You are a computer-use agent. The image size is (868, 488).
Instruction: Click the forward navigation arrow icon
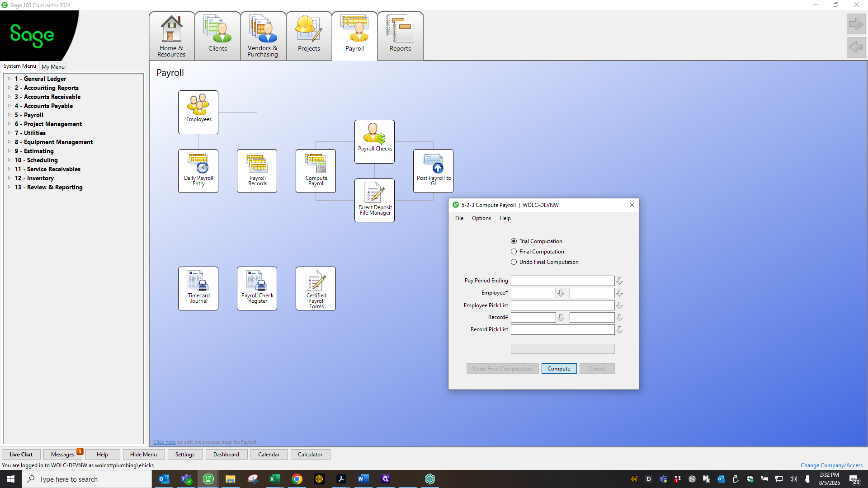(856, 24)
